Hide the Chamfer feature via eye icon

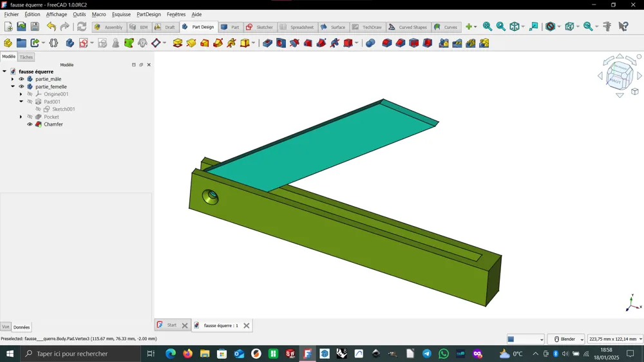pyautogui.click(x=30, y=124)
